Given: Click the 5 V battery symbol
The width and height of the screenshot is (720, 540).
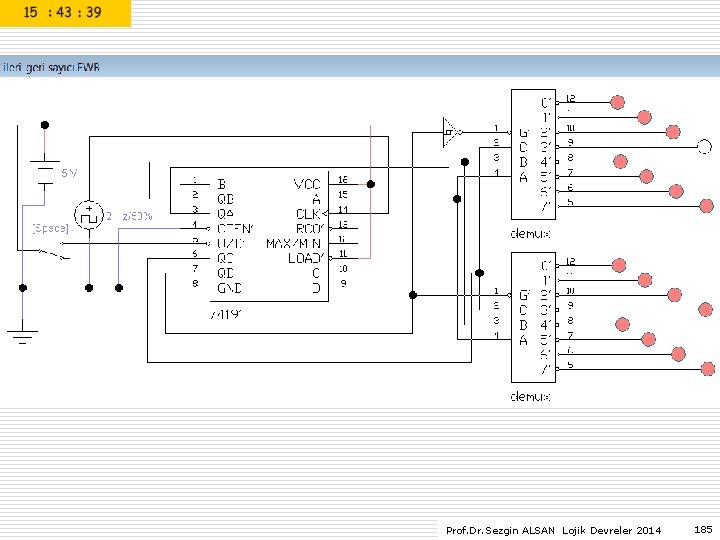Looking at the screenshot, I should click(45, 173).
